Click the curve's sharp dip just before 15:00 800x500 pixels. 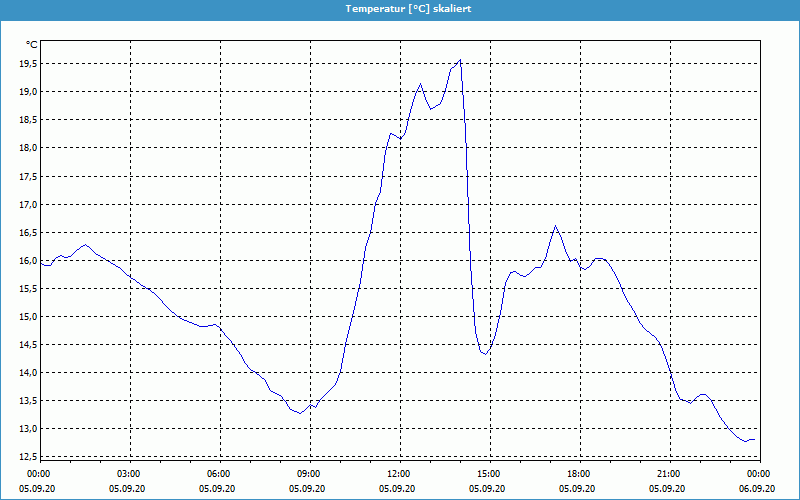click(x=485, y=354)
